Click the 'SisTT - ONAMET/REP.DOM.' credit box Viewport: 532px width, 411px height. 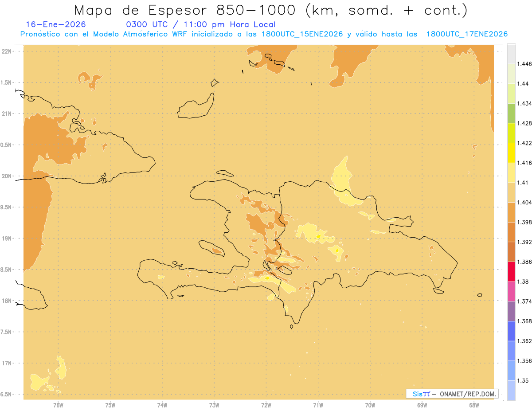pos(452,394)
